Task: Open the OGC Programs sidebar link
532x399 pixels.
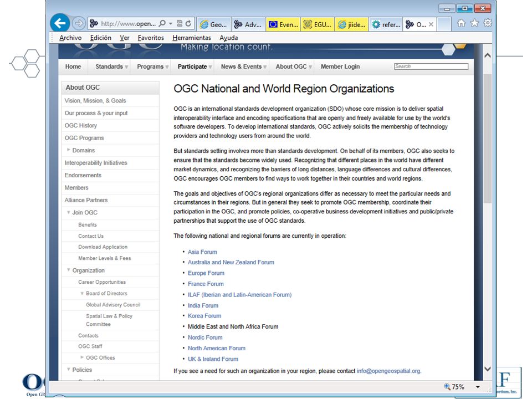Action: click(x=84, y=138)
